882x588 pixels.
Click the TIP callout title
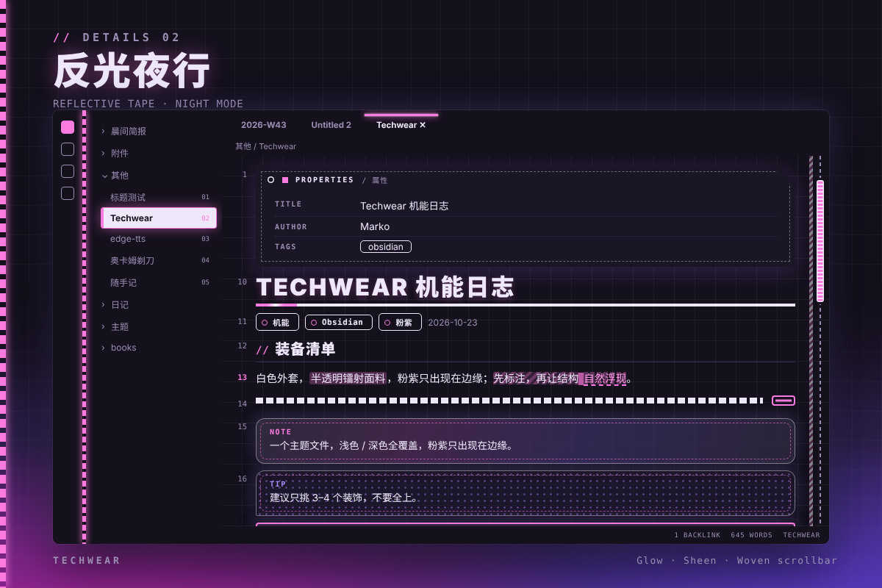[278, 484]
